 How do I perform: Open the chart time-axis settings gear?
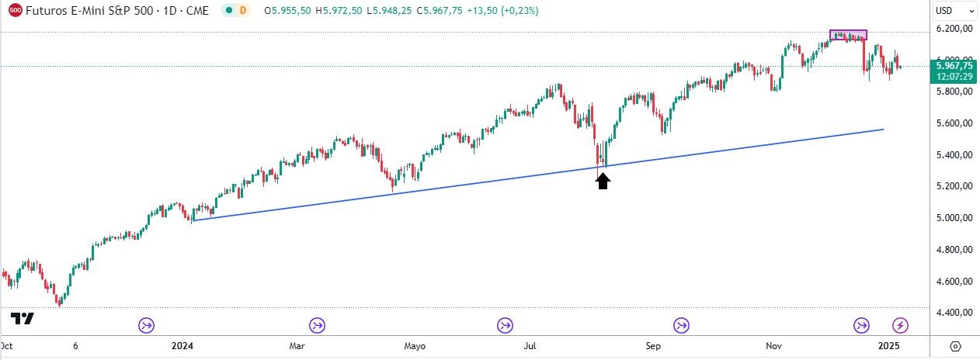coord(956,346)
